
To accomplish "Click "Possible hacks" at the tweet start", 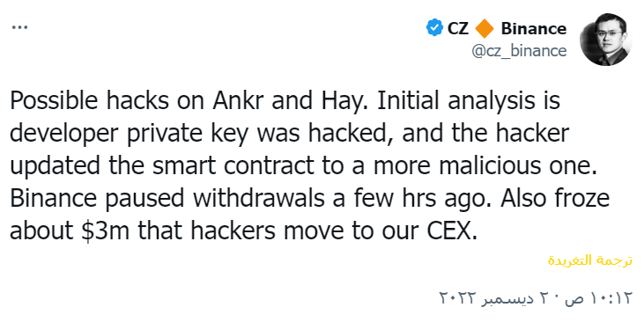I will (x=89, y=100).
